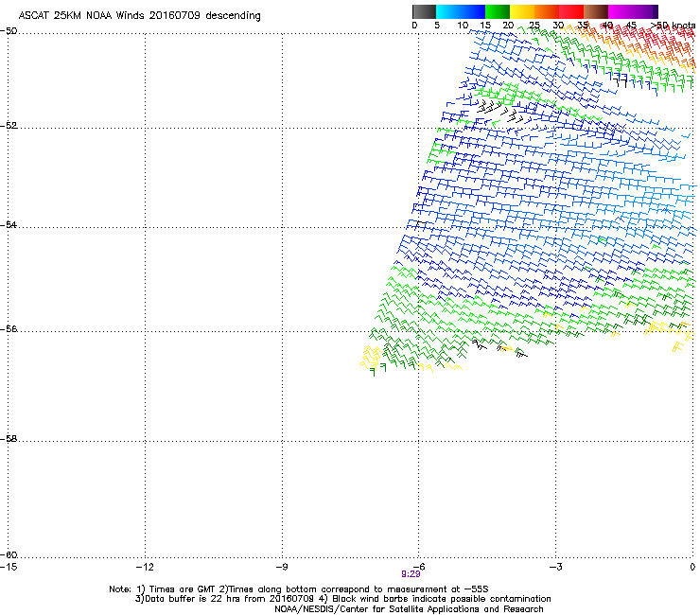Image resolution: width=700 pixels, height=615 pixels.
Task: Click the note 'Data buffer is 22 hrs from 20160709'
Action: tap(229, 599)
